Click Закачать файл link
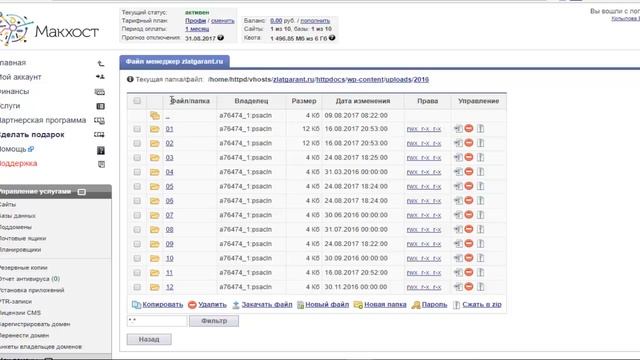Image resolution: width=640 pixels, height=360 pixels. [267, 304]
